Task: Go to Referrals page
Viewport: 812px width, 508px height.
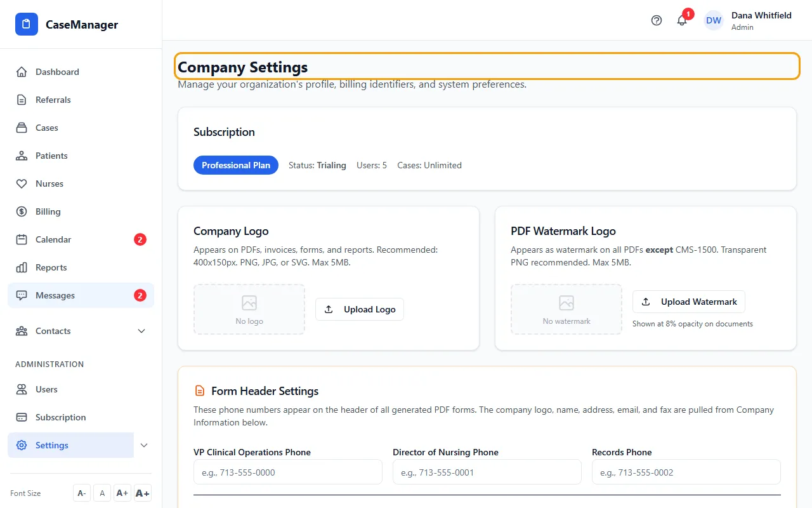Action: [81, 100]
